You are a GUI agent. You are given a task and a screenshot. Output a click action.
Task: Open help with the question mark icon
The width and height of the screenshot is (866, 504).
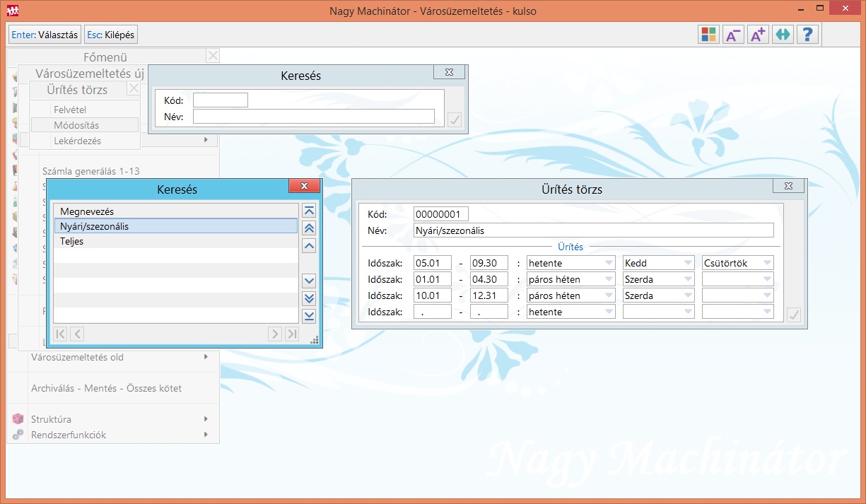click(x=807, y=35)
